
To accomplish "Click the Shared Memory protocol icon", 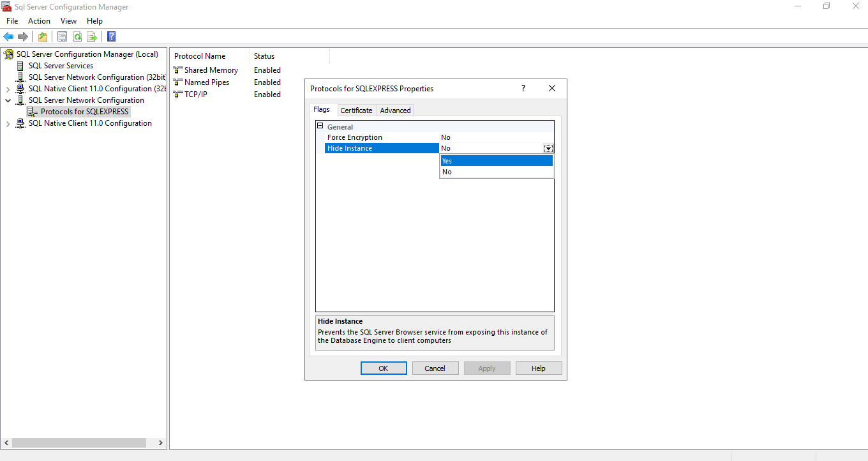I will tap(178, 70).
